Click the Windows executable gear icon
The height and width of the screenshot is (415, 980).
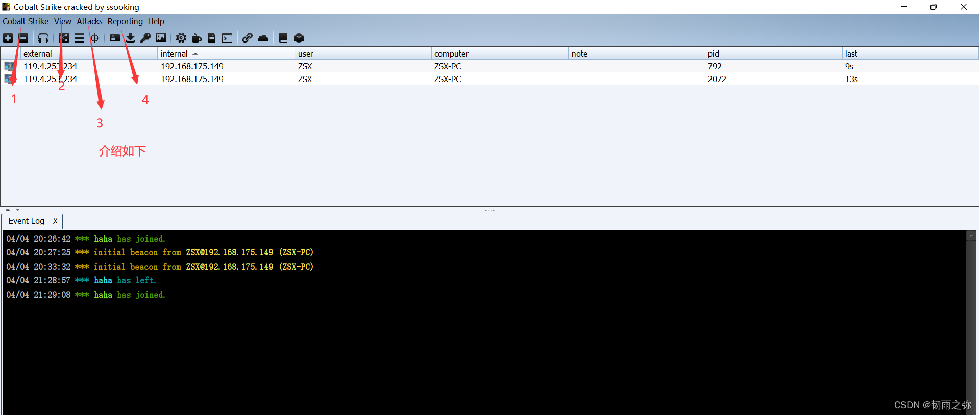click(x=181, y=38)
